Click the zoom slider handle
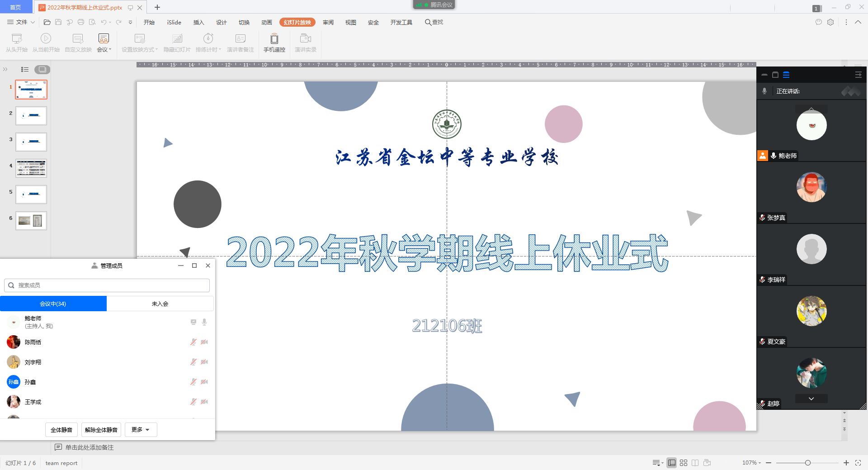The width and height of the screenshot is (868, 470). click(x=808, y=463)
